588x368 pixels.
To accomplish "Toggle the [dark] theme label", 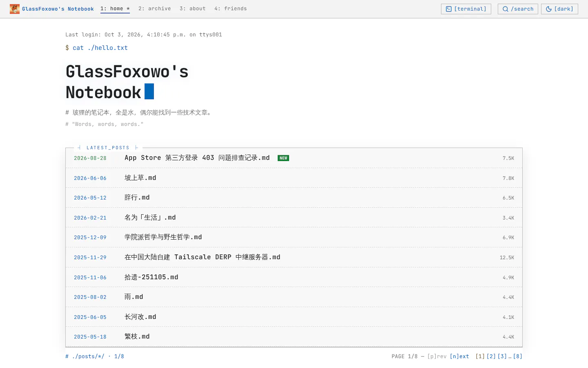I will pyautogui.click(x=564, y=9).
